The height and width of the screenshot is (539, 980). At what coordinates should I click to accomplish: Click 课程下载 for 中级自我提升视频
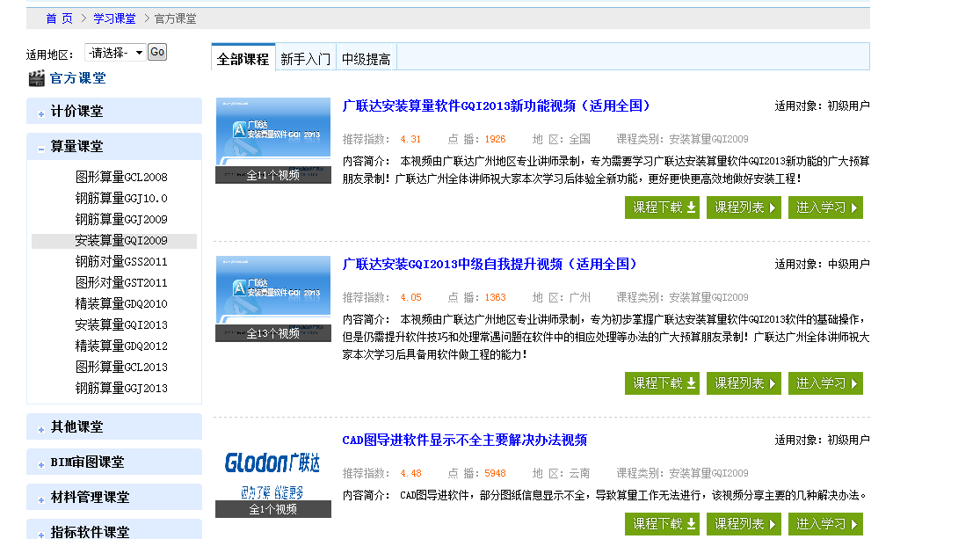(663, 383)
